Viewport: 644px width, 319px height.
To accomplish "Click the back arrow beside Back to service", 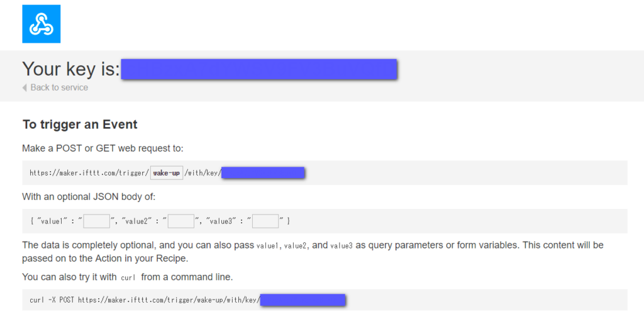I will coord(25,87).
